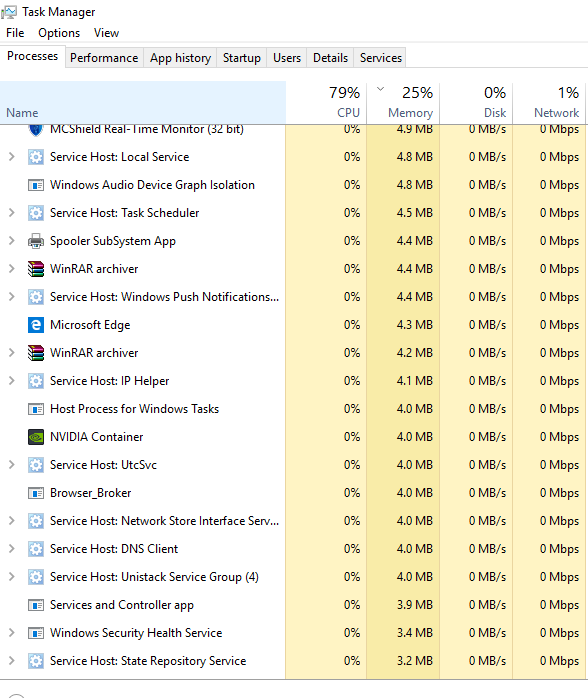
Task: Select Services and Controller app name
Action: 122,605
